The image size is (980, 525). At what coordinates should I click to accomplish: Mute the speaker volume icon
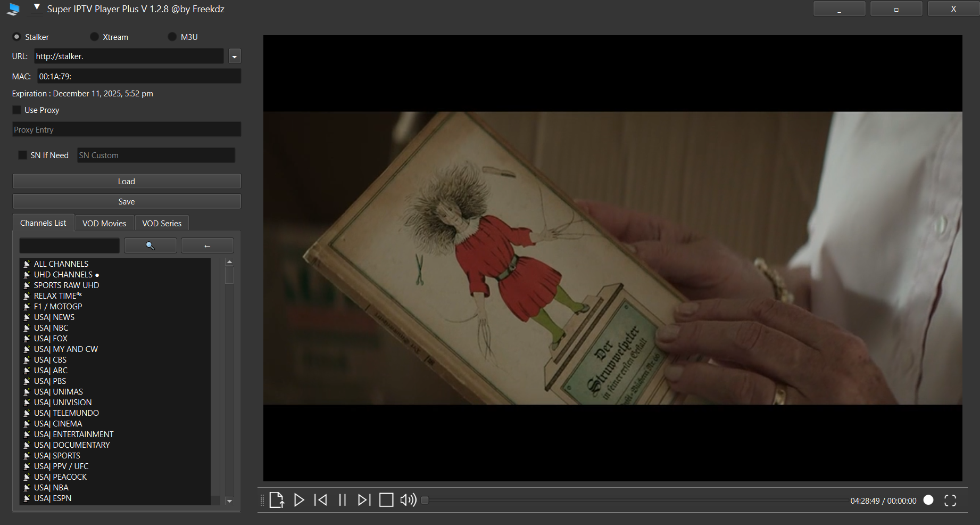click(408, 500)
